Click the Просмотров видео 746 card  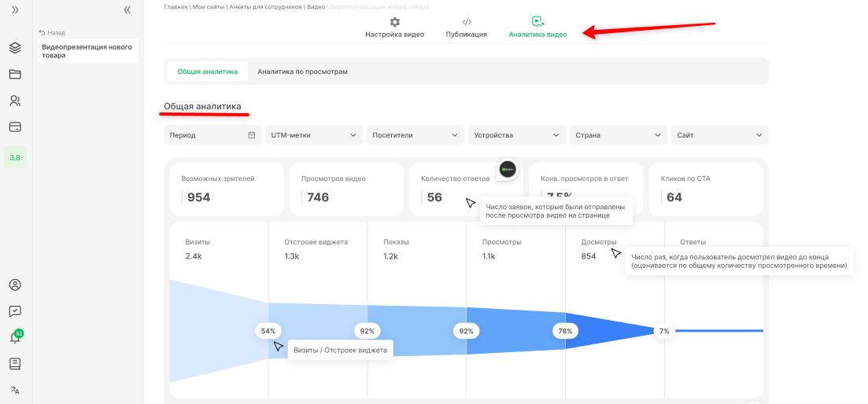click(x=346, y=189)
